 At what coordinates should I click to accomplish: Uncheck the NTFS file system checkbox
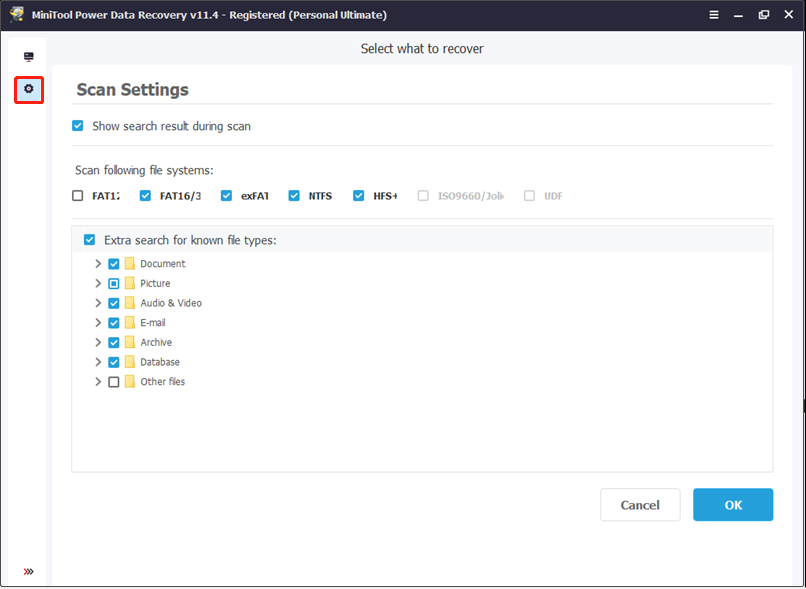pos(294,196)
